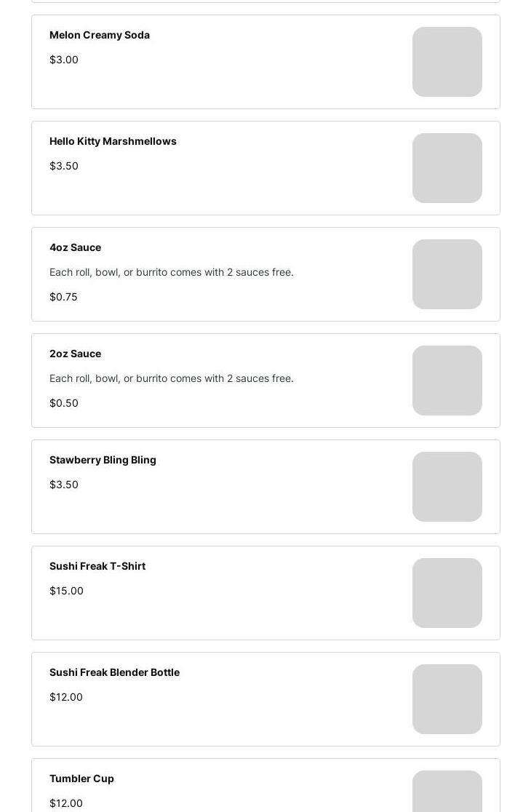Click the $15.00 T-Shirt price
Image resolution: width=531 pixels, height=812 pixels.
click(x=66, y=591)
